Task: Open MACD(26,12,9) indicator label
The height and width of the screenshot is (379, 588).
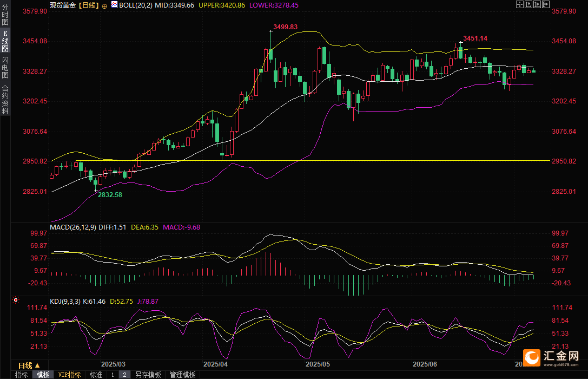Action: coord(73,227)
